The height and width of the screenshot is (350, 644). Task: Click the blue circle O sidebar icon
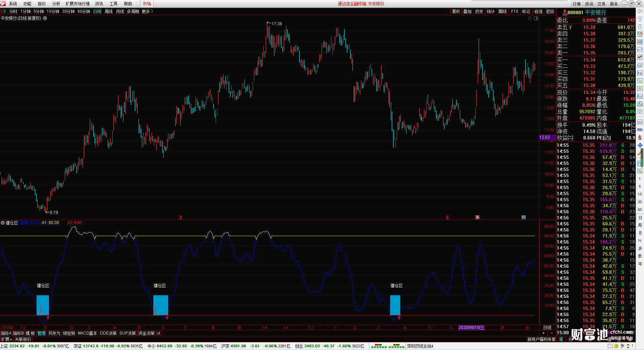click(640, 112)
